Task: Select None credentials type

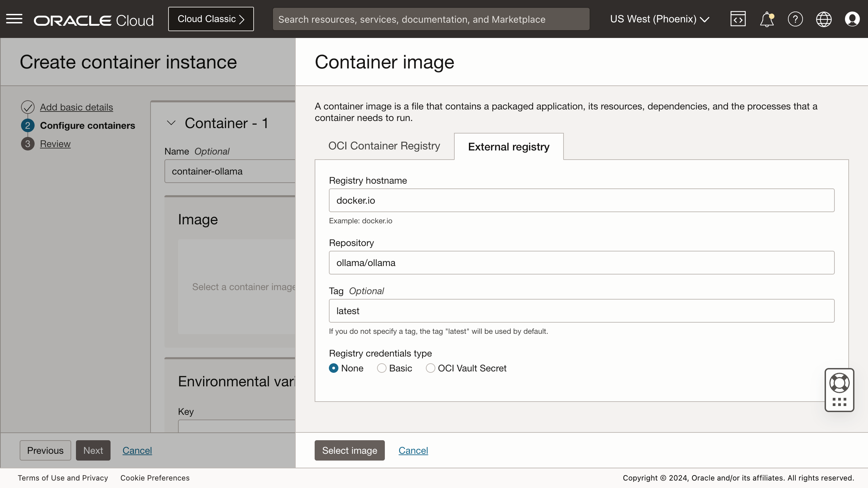Action: (334, 368)
